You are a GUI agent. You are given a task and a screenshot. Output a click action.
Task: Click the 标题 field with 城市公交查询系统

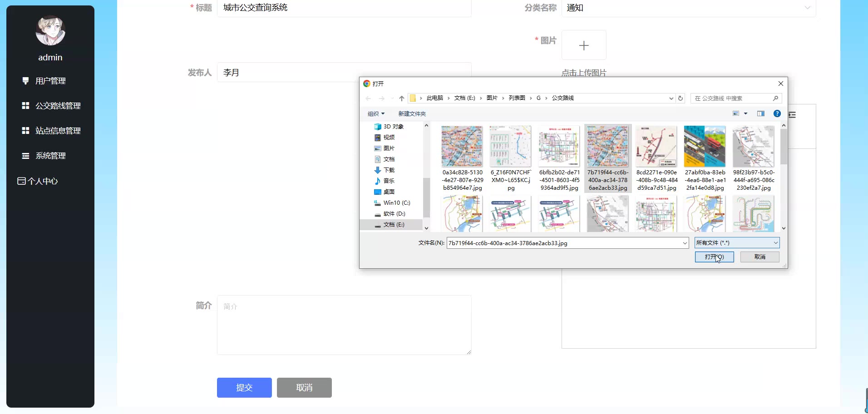[344, 8]
